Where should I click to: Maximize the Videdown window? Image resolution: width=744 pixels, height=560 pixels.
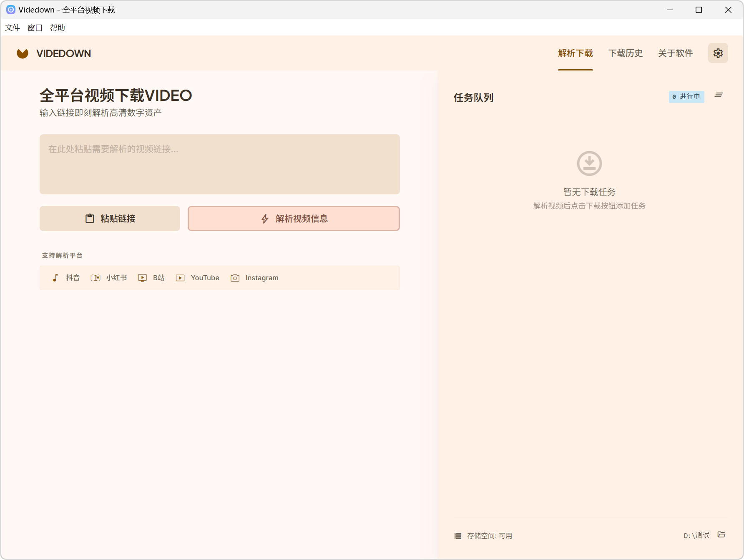coord(699,10)
